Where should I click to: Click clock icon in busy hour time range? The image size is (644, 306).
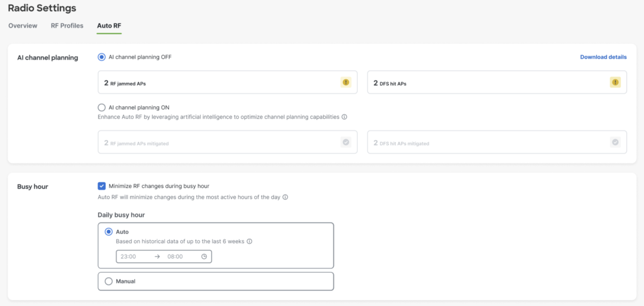point(204,256)
